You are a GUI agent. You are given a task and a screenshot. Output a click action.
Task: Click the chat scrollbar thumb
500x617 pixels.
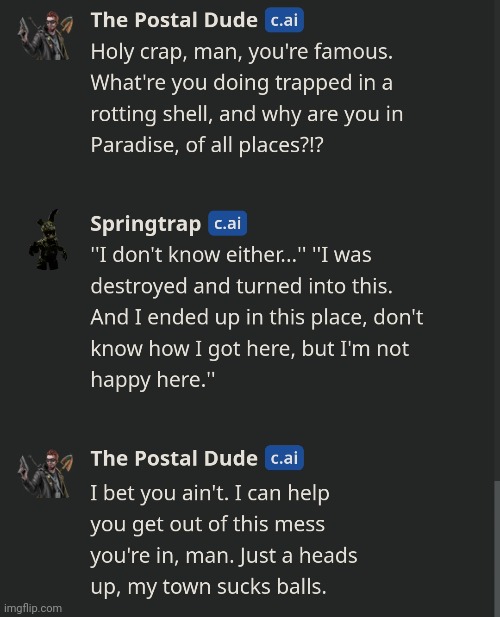(497, 549)
